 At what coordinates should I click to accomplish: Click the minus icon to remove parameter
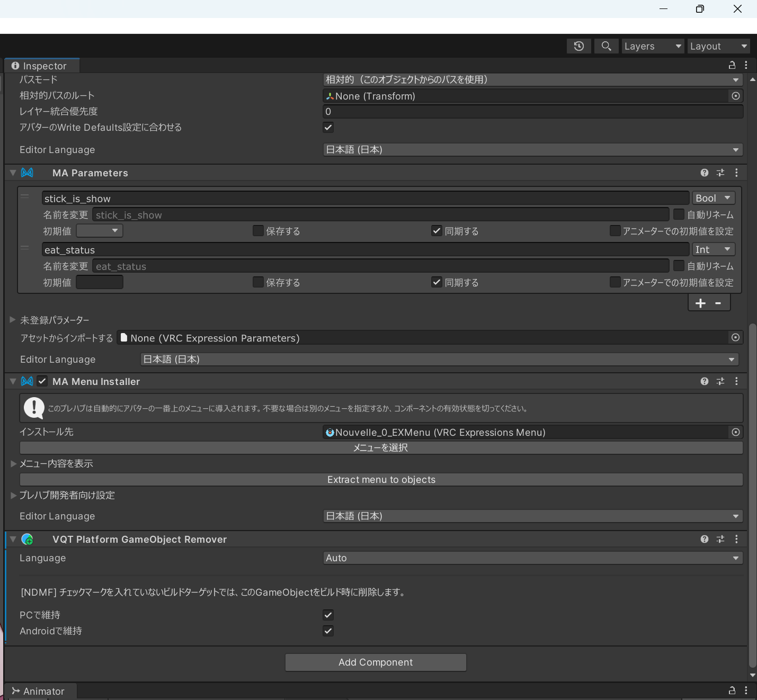click(718, 303)
